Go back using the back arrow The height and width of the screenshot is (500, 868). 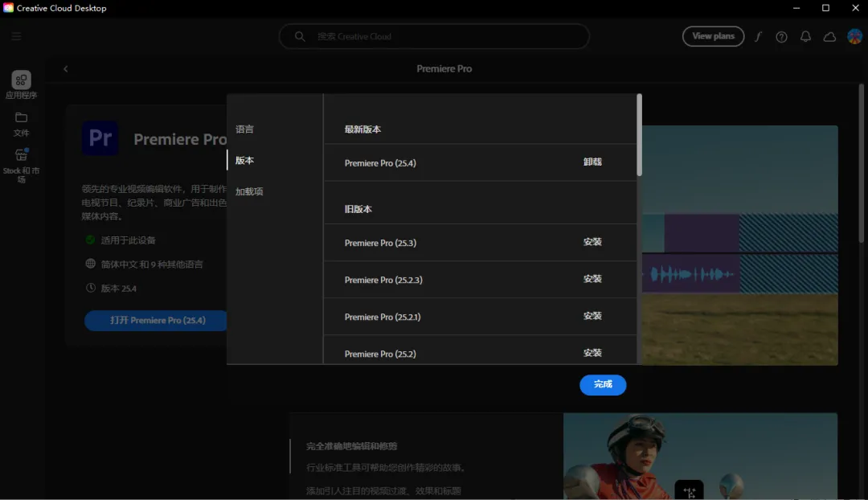coord(66,68)
